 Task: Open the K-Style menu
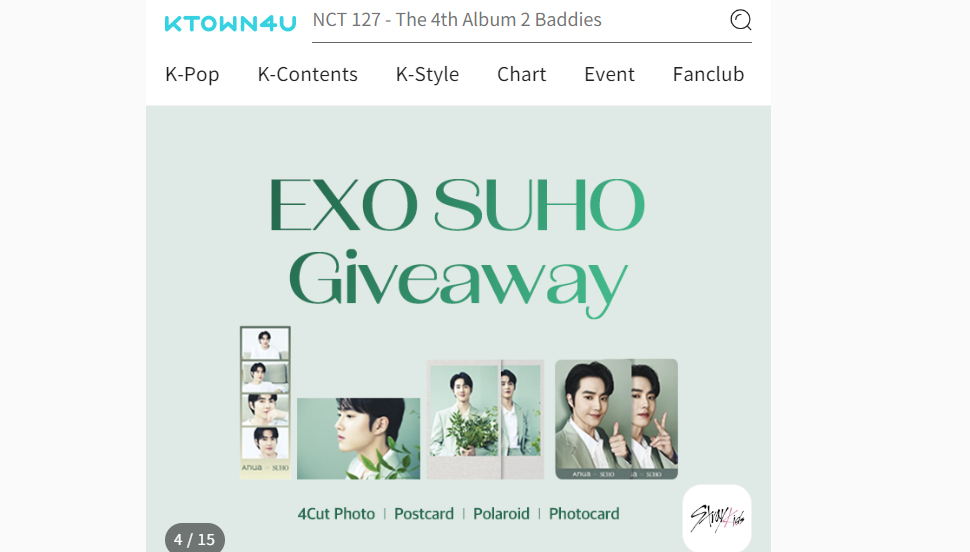pyautogui.click(x=427, y=74)
